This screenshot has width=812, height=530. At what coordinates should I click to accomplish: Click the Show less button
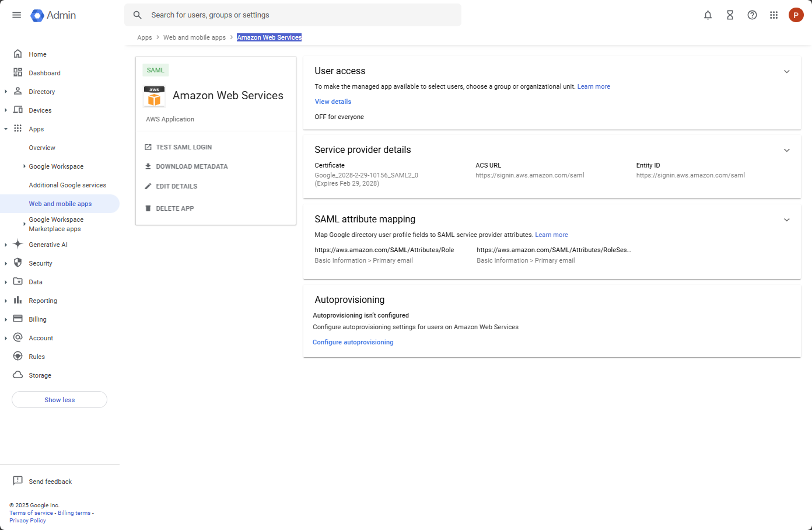60,400
